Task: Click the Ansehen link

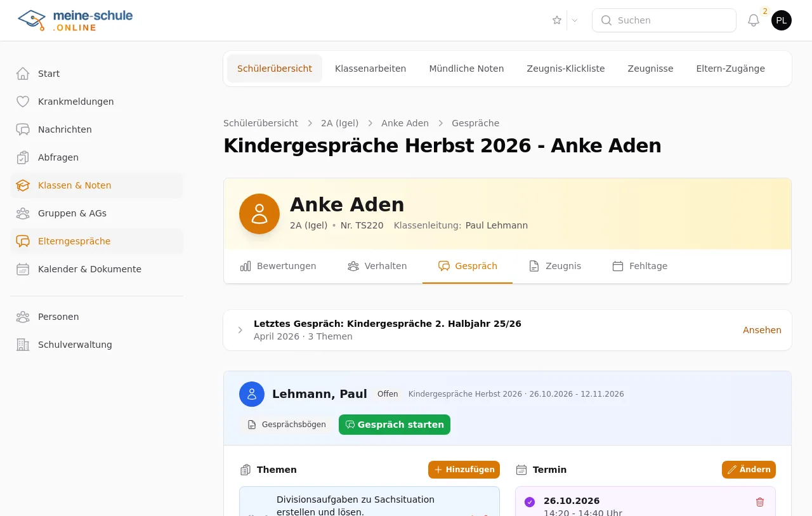Action: (762, 330)
